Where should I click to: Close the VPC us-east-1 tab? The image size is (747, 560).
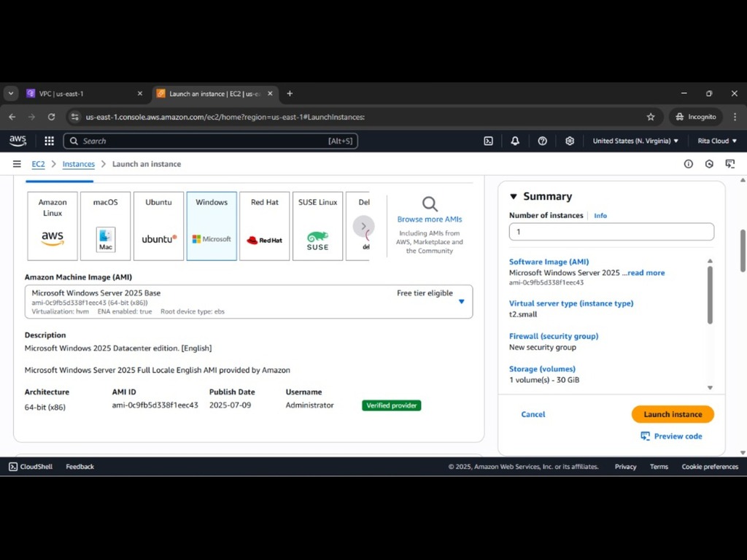click(139, 94)
